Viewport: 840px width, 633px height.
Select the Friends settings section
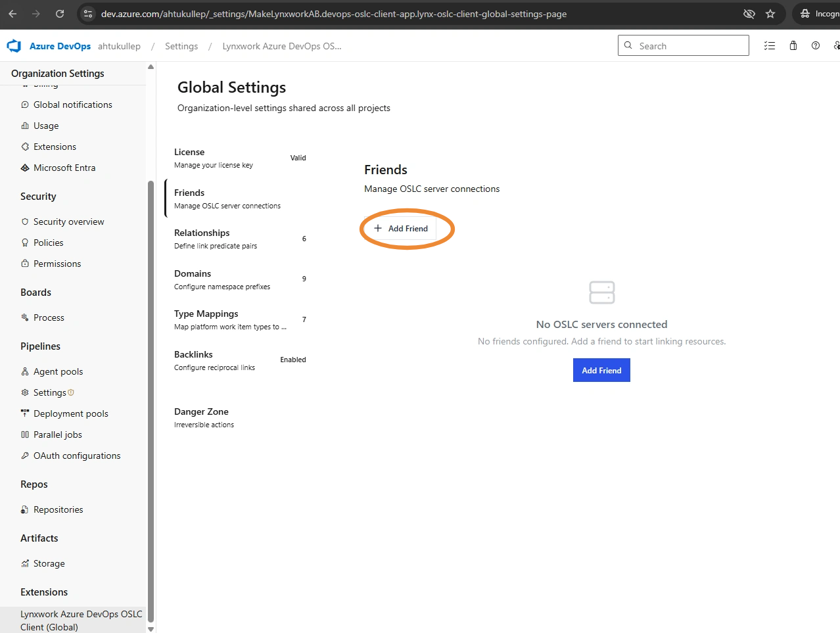coord(240,199)
